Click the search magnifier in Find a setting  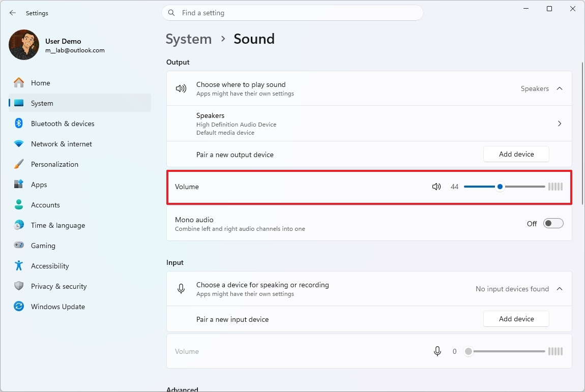tap(171, 12)
